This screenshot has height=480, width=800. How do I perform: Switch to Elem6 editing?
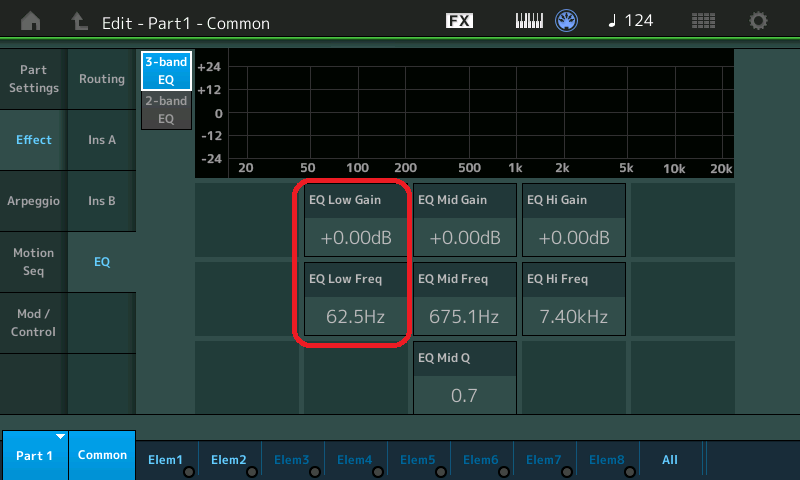[x=481, y=460]
